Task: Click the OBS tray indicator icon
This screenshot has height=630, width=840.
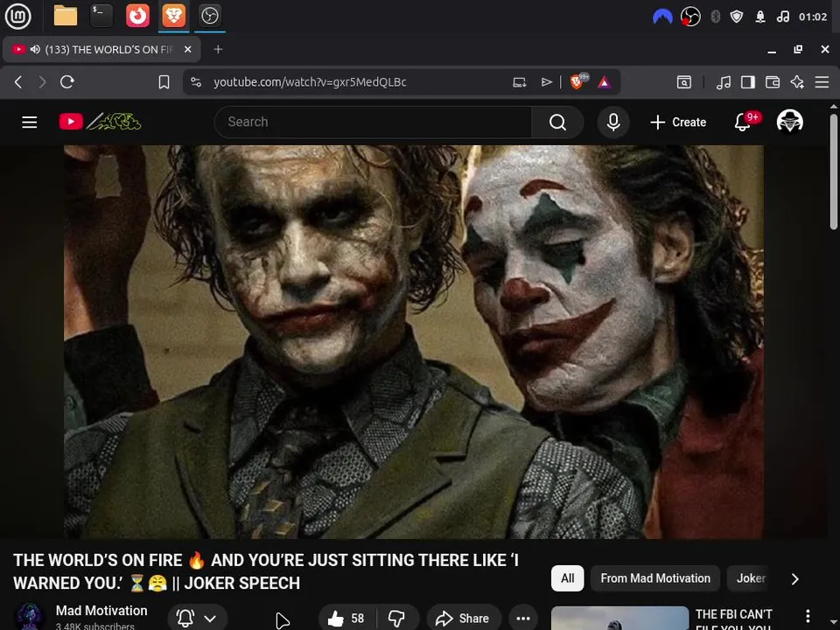Action: 690,17
